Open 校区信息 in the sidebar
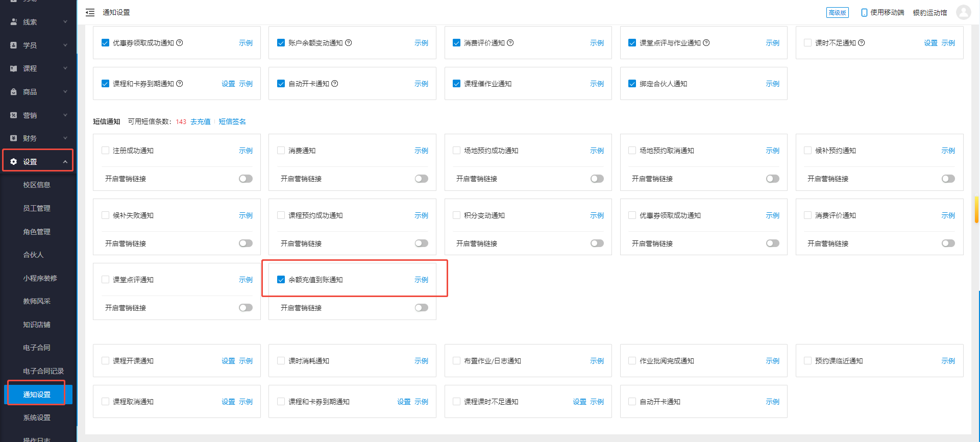Image resolution: width=980 pixels, height=442 pixels. pyautogui.click(x=37, y=185)
